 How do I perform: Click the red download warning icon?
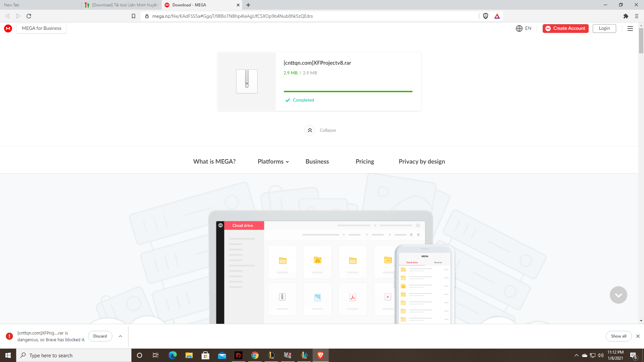[9, 336]
